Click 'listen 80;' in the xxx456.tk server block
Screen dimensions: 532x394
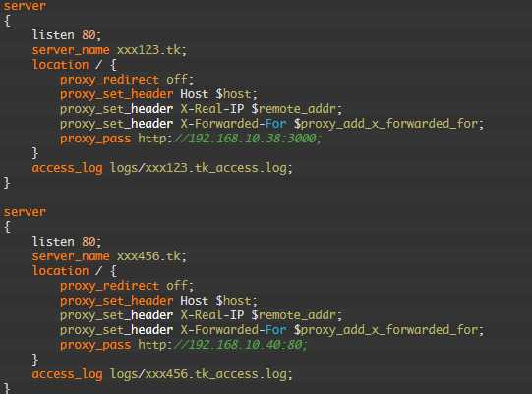(67, 242)
